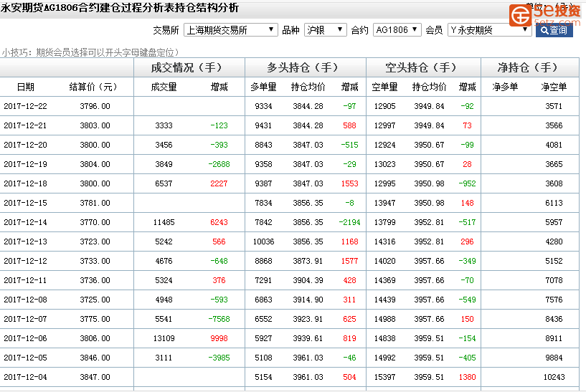
Task: Select the date cell 2017-12-22
Action: coord(25,106)
